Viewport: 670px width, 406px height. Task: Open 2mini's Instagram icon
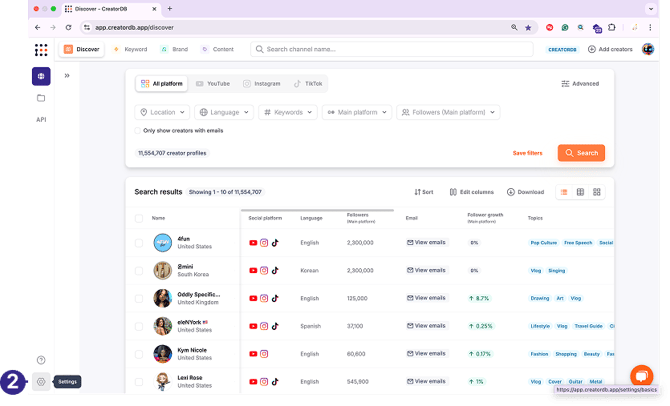click(264, 271)
